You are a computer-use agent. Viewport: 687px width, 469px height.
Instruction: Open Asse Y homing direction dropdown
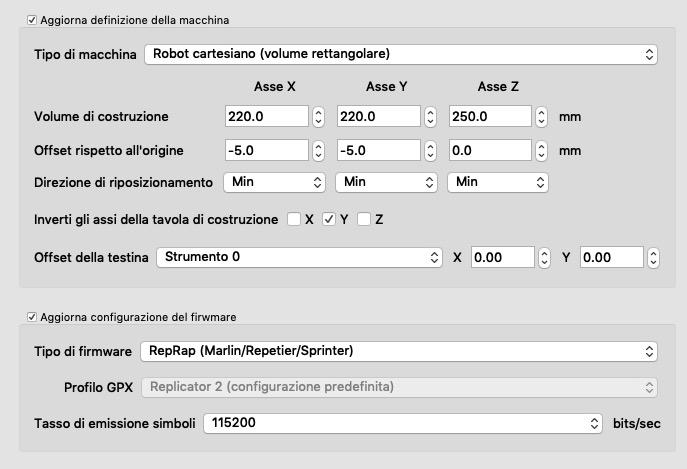[387, 182]
